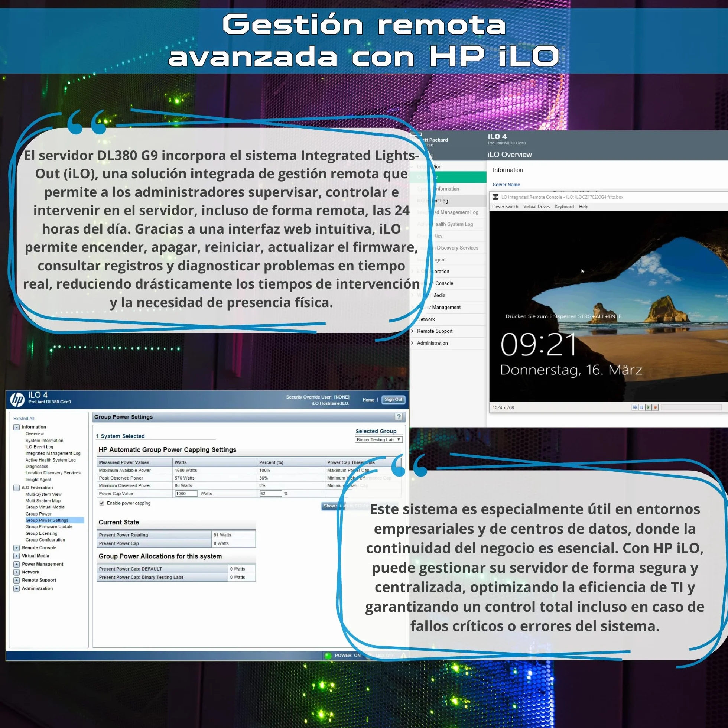Viewport: 728px width, 728px height.
Task: Click the iLO Hostname text in the header
Action: [x=330, y=404]
